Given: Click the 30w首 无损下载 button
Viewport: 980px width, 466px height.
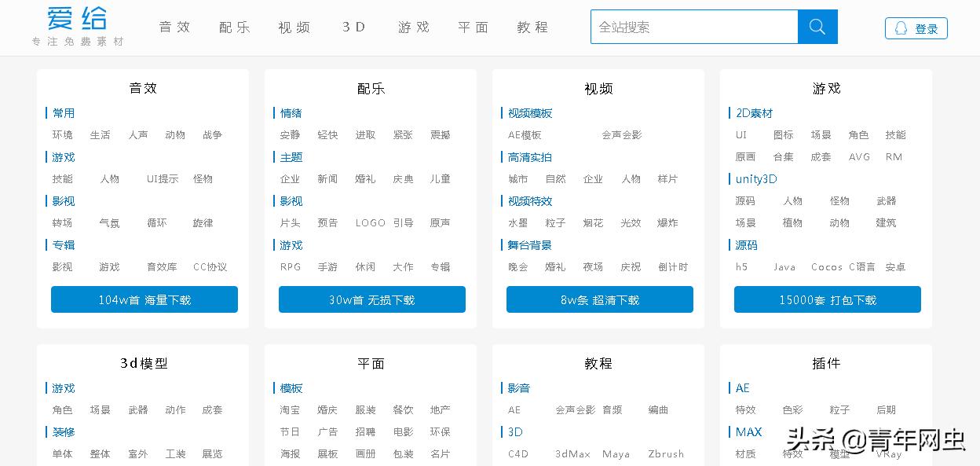Looking at the screenshot, I should click(371, 299).
